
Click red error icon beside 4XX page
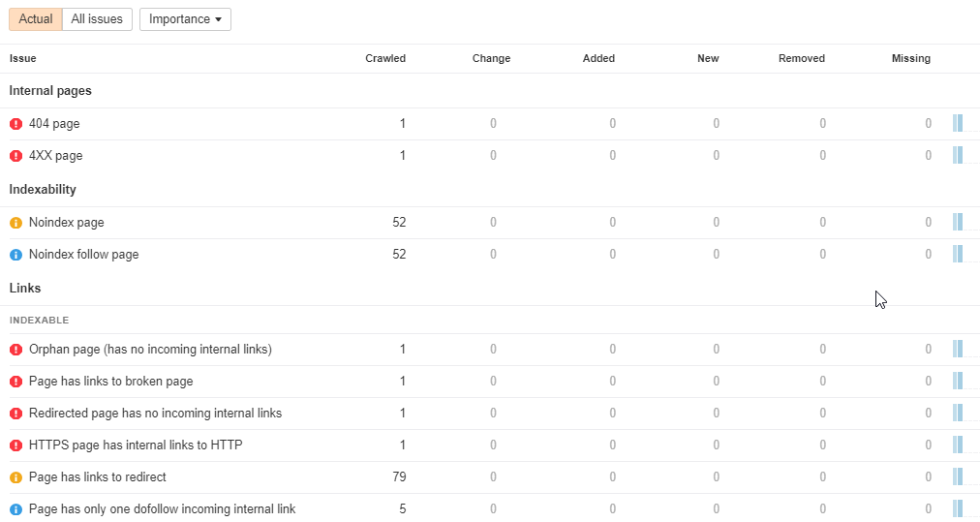15,156
